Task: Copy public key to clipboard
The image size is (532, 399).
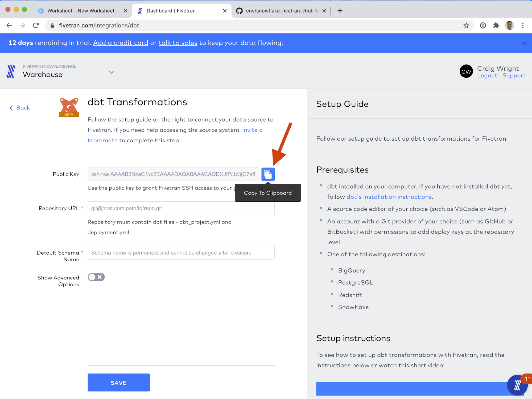Action: pyautogui.click(x=268, y=174)
